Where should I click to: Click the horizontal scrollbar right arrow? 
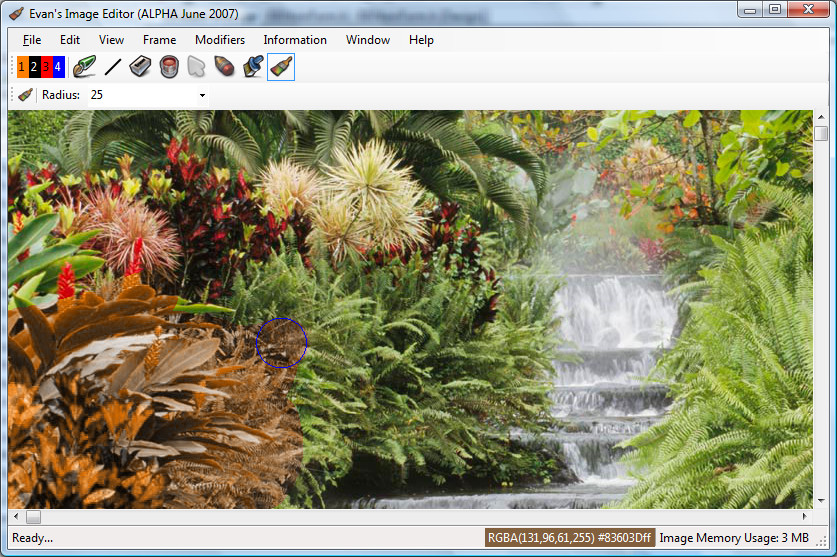[x=804, y=516]
